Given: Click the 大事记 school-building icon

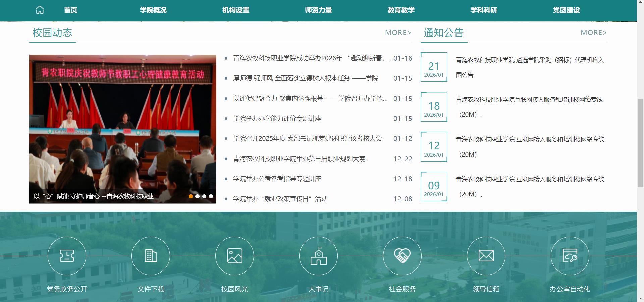Looking at the screenshot, I should click(318, 256).
